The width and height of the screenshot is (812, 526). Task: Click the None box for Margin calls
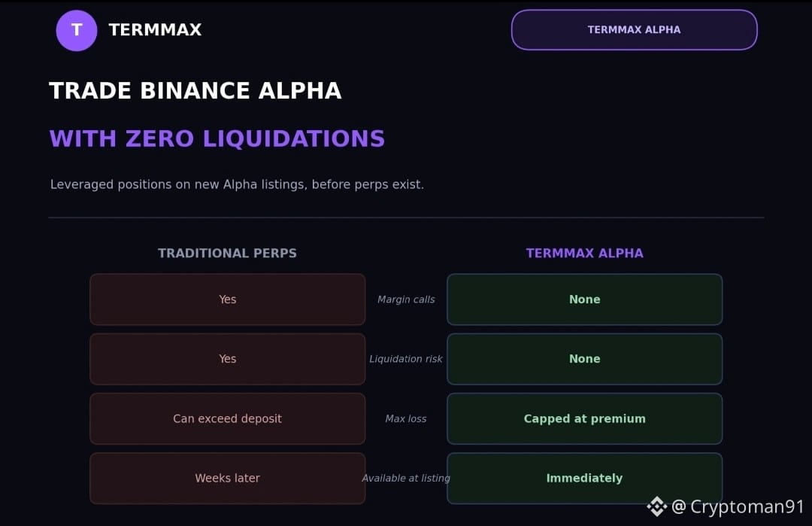pyautogui.click(x=585, y=299)
